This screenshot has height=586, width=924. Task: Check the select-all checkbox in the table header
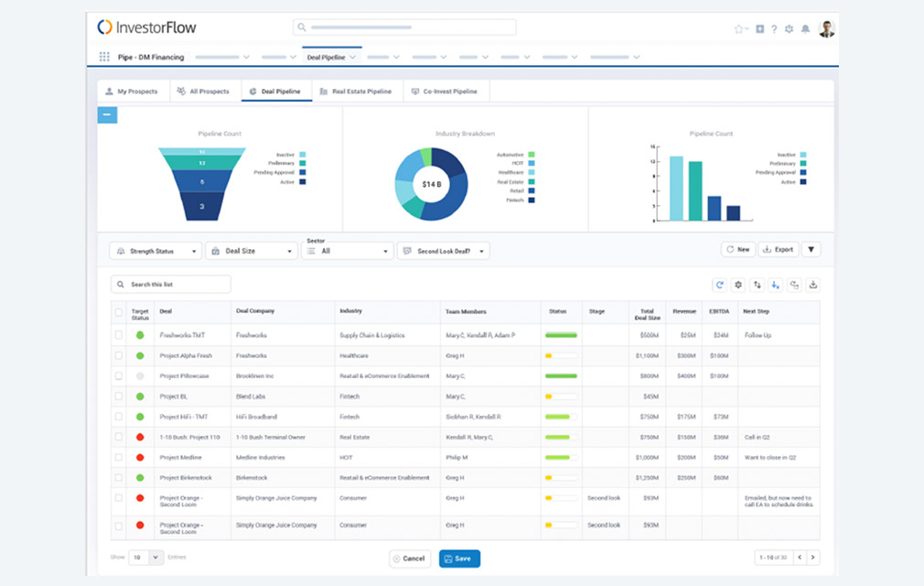[x=119, y=312]
